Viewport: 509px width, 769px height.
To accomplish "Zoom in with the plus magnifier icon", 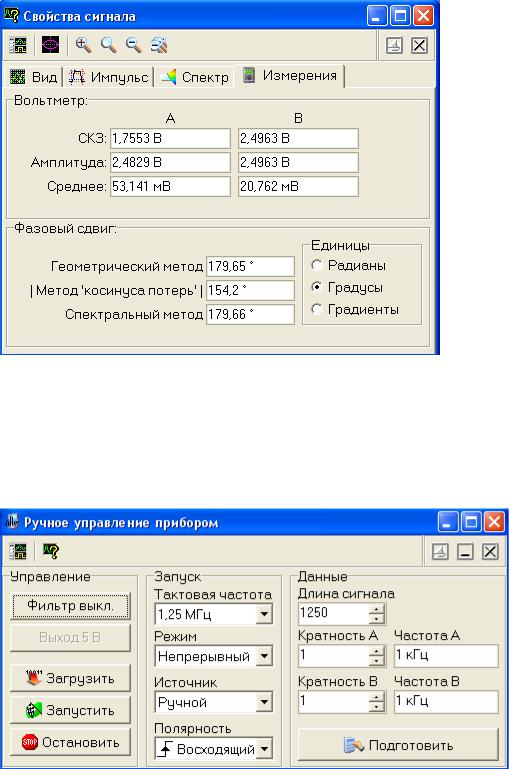I will click(83, 45).
